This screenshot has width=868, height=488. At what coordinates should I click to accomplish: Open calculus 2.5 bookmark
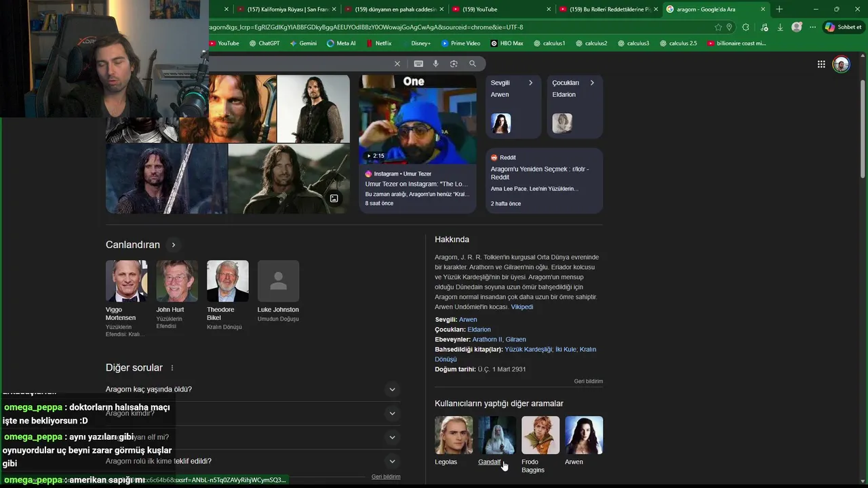(x=677, y=43)
